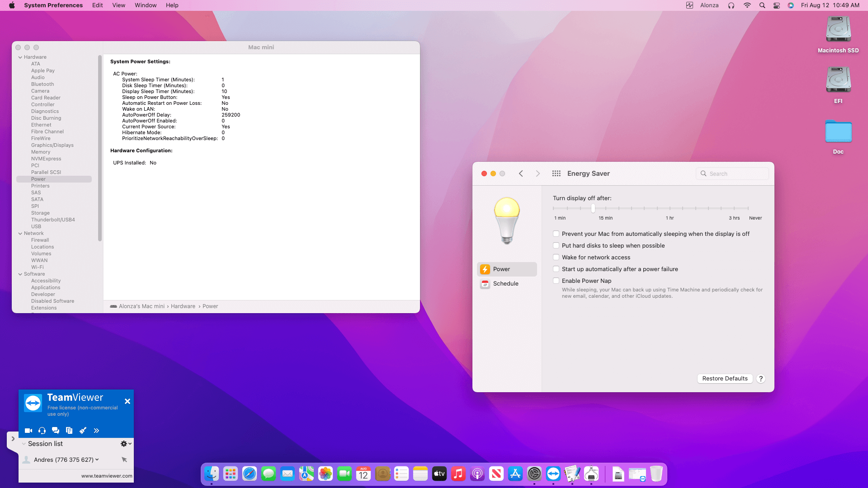
Task: Click Restore Defaults button
Action: [725, 379]
